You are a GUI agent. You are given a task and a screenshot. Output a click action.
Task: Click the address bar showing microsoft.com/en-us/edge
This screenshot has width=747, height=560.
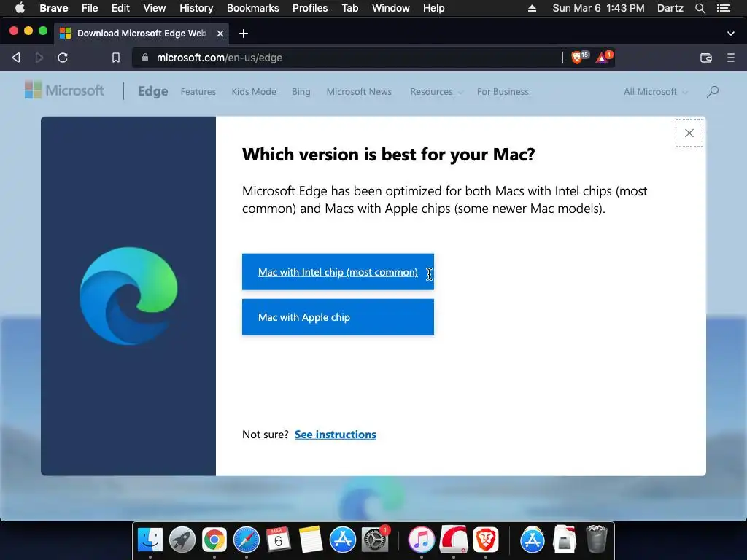tap(347, 58)
